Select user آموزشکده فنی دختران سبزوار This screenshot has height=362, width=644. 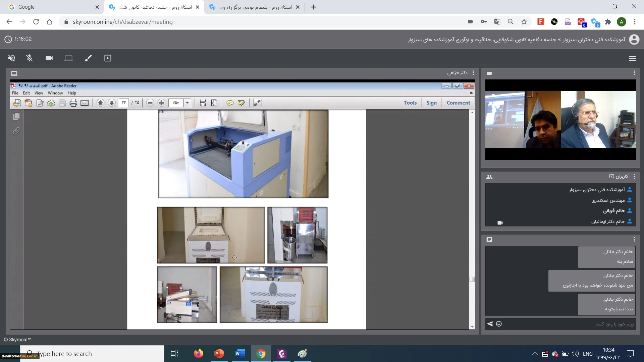click(x=597, y=190)
